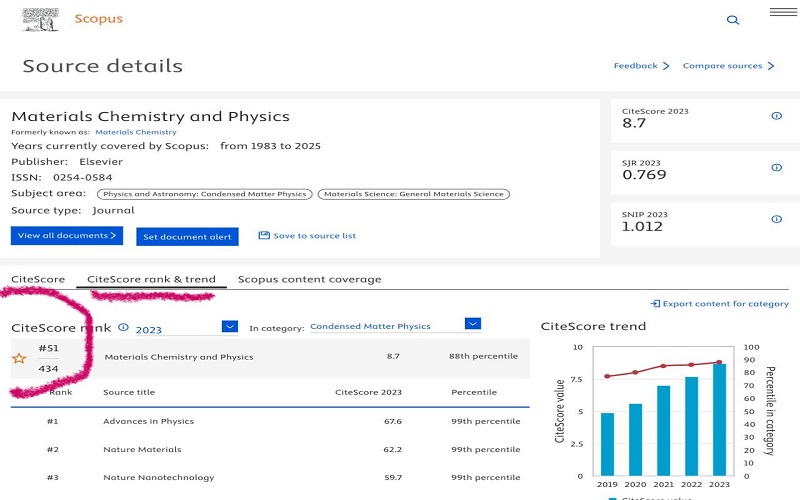Click the SNIP 2023 info icon
This screenshot has height=500, width=800.
(x=776, y=219)
